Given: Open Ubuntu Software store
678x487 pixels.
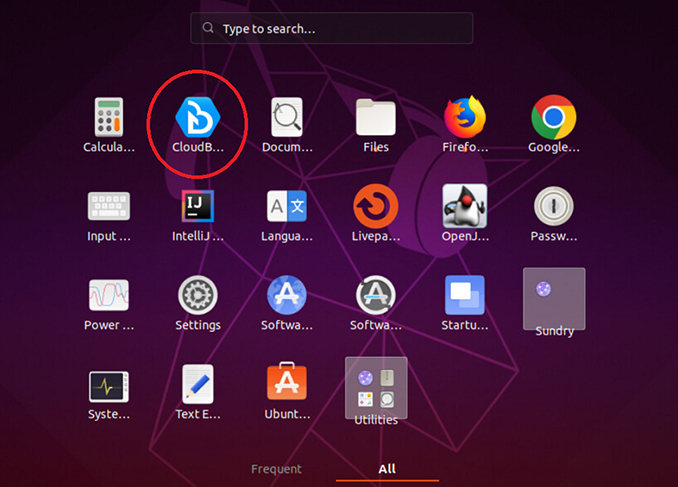Looking at the screenshot, I should (287, 381).
